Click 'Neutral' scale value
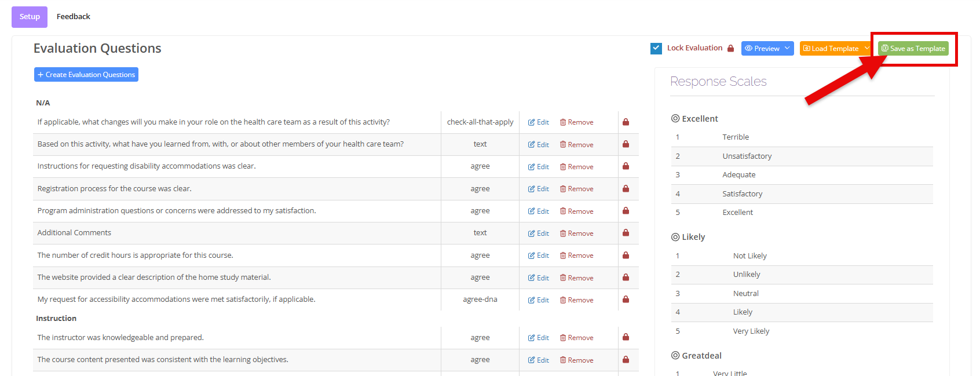 746,294
